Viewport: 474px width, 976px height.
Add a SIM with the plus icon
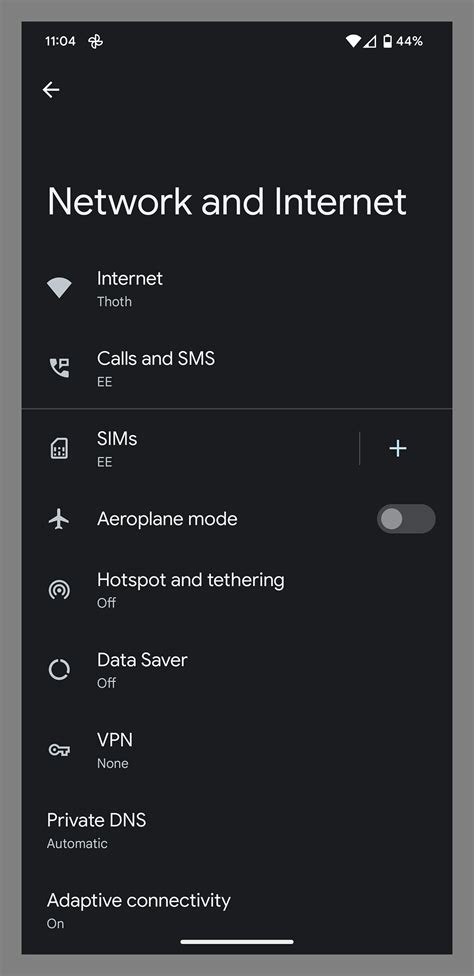coord(397,448)
